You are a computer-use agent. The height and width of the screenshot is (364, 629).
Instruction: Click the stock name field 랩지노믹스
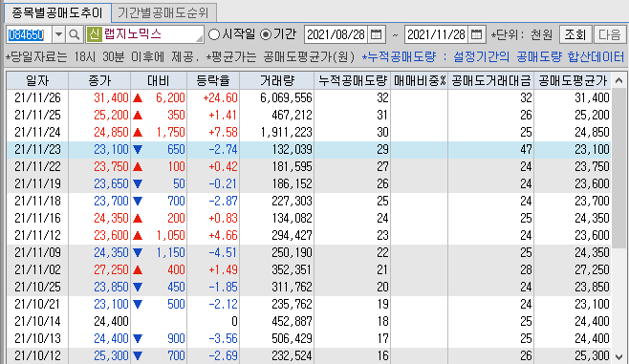[152, 34]
